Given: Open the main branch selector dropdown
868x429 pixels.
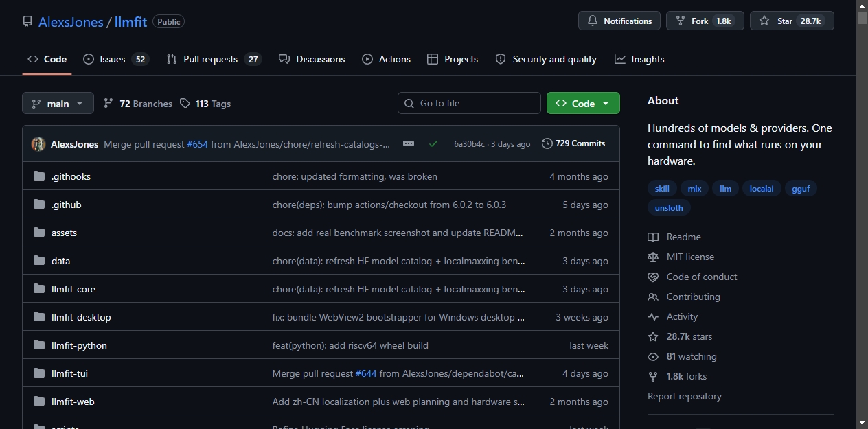Looking at the screenshot, I should (x=58, y=104).
